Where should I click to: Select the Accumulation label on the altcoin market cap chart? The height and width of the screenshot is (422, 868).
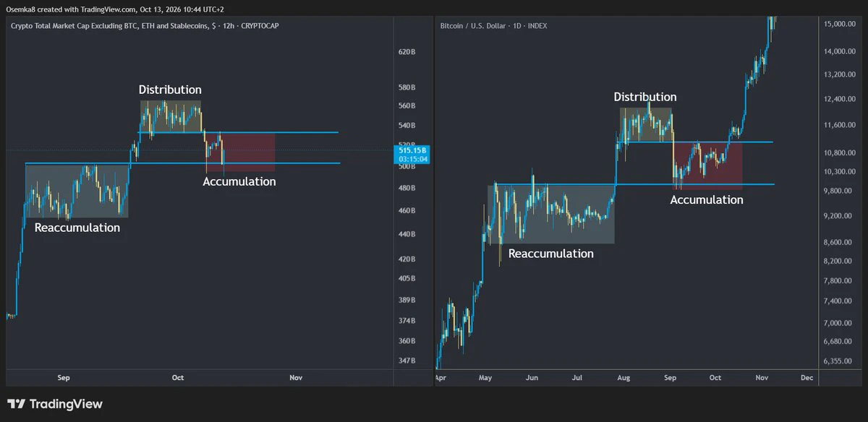(x=239, y=181)
